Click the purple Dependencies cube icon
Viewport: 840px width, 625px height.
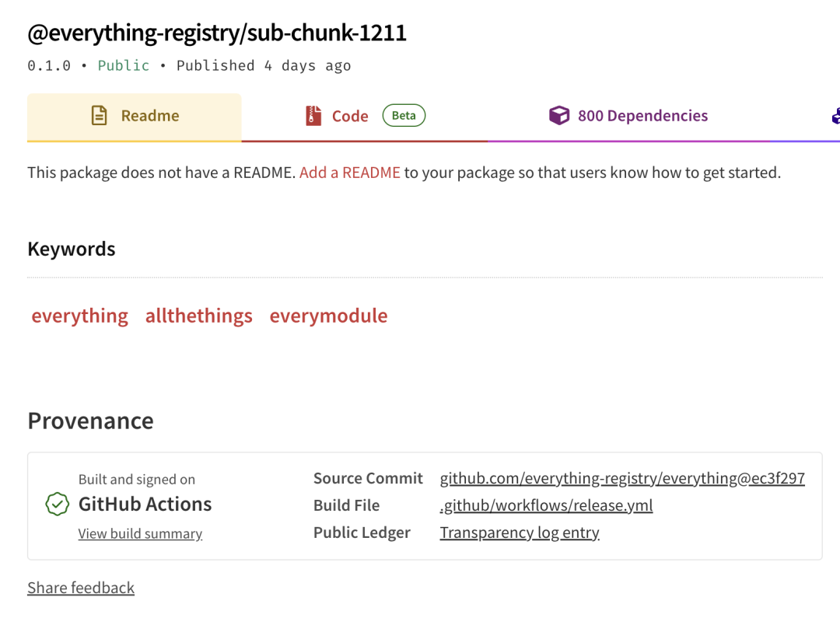tap(558, 116)
